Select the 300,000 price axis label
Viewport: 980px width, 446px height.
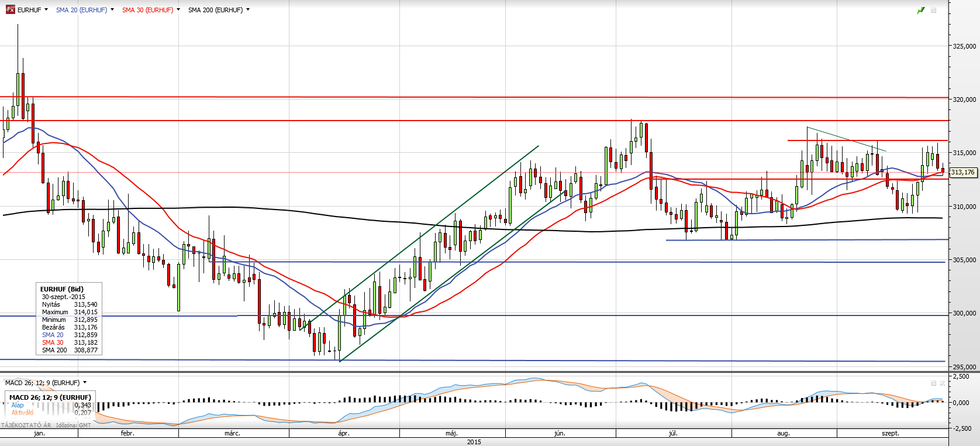tap(964, 313)
